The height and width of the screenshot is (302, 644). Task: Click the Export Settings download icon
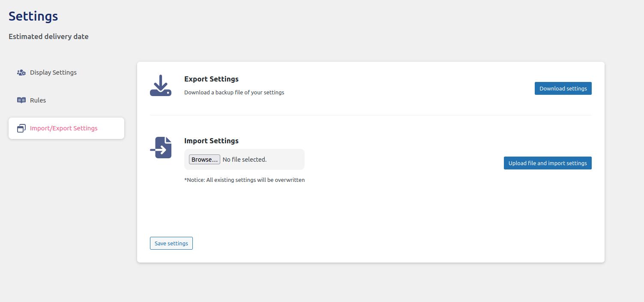(x=161, y=85)
